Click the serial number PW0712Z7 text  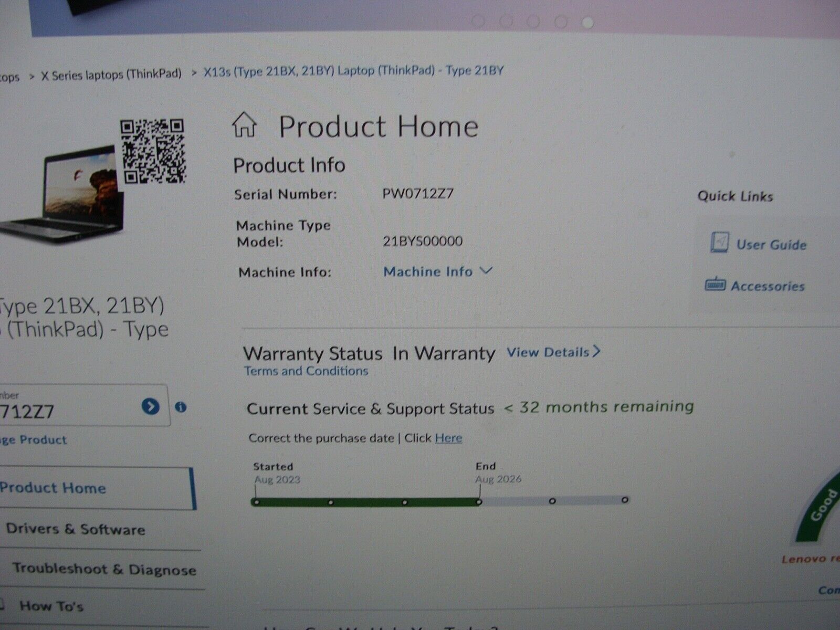pos(418,193)
